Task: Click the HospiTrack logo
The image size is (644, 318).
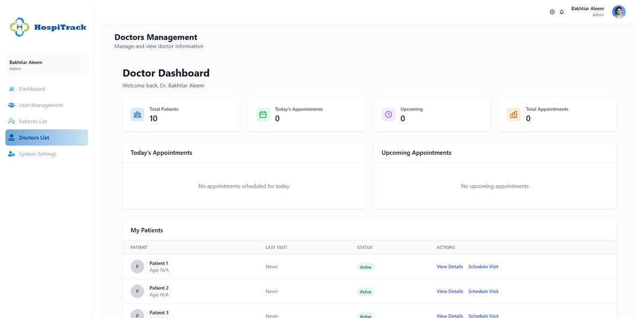Action: pos(48,27)
